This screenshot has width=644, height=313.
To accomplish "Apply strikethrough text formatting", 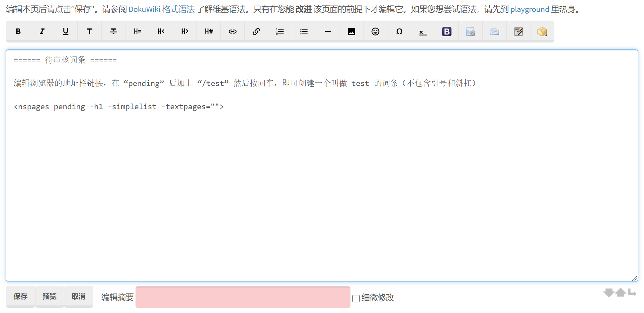I will click(x=114, y=31).
